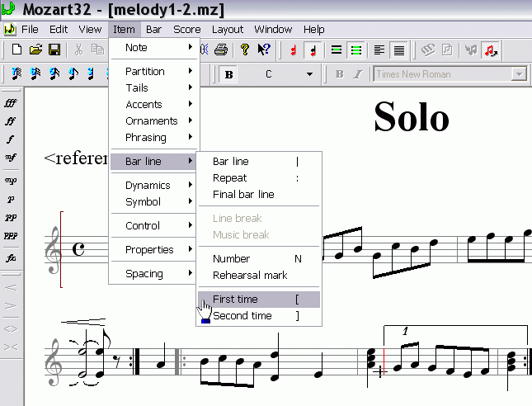This screenshot has width=532, height=406.
Task: Choose Rehearsal mark entry
Action: [259, 275]
